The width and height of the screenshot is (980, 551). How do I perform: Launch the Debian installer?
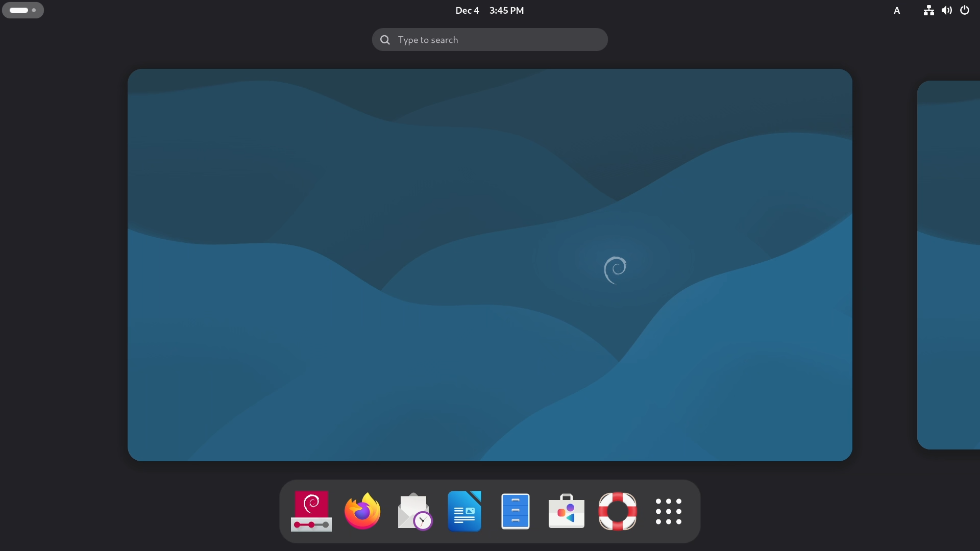(310, 511)
